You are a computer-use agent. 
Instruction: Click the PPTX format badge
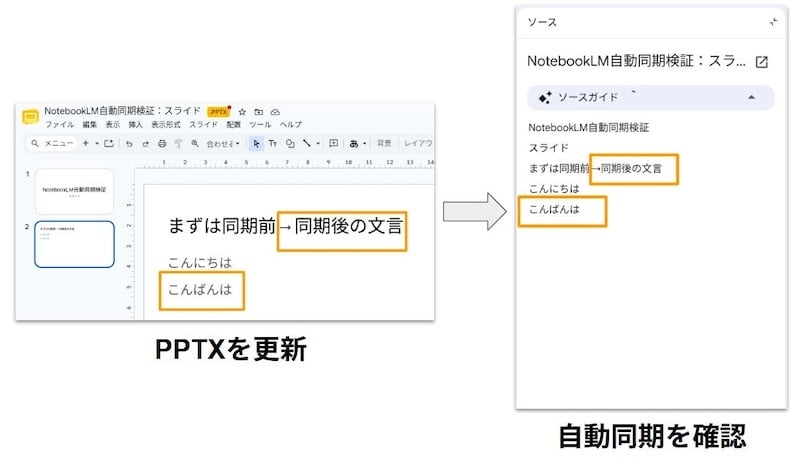(x=218, y=112)
